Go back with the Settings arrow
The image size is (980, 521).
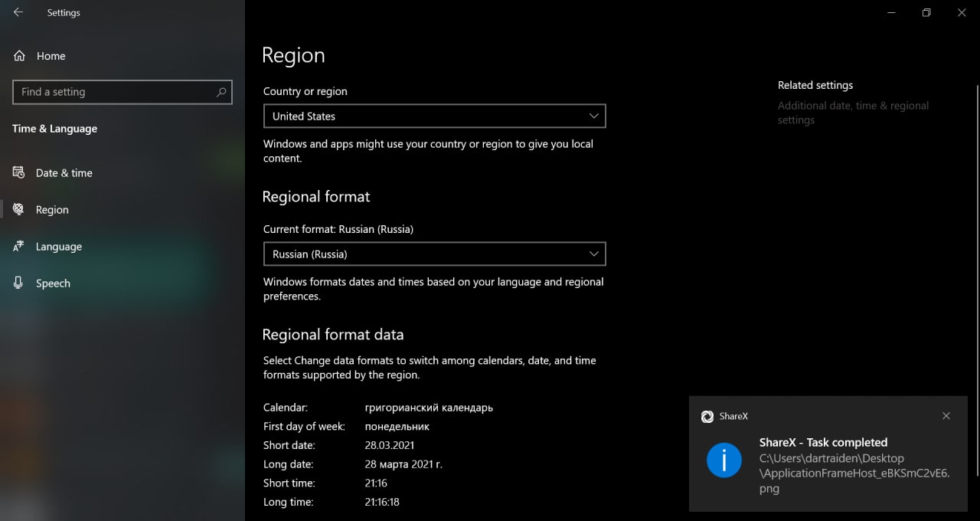[x=18, y=12]
